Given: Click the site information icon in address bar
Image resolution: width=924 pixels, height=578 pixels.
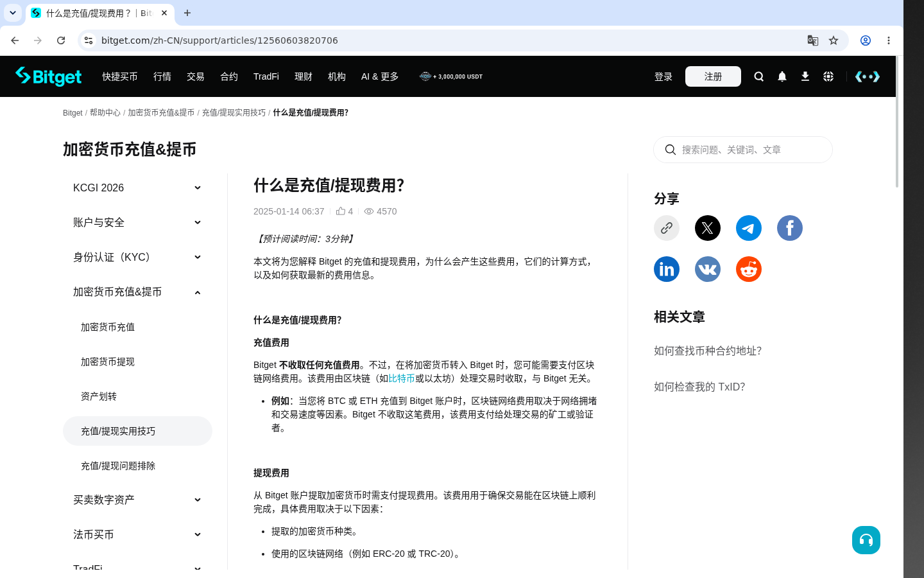Looking at the screenshot, I should pyautogui.click(x=89, y=40).
